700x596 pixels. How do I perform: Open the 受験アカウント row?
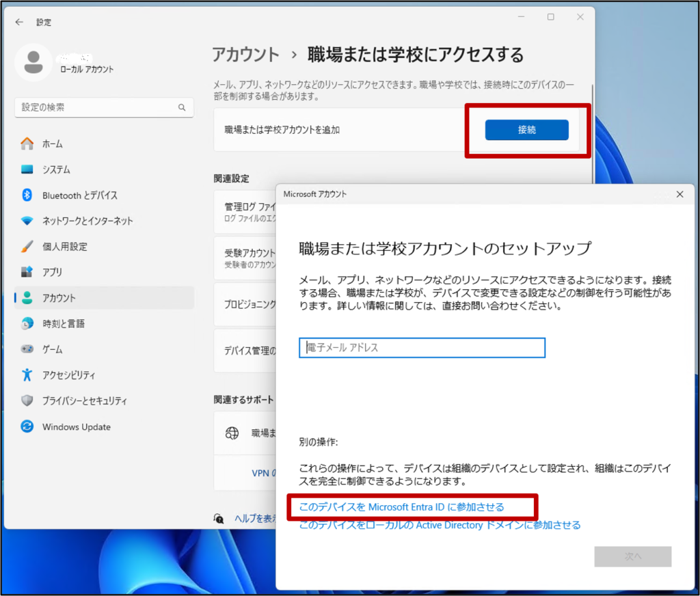[x=245, y=258]
